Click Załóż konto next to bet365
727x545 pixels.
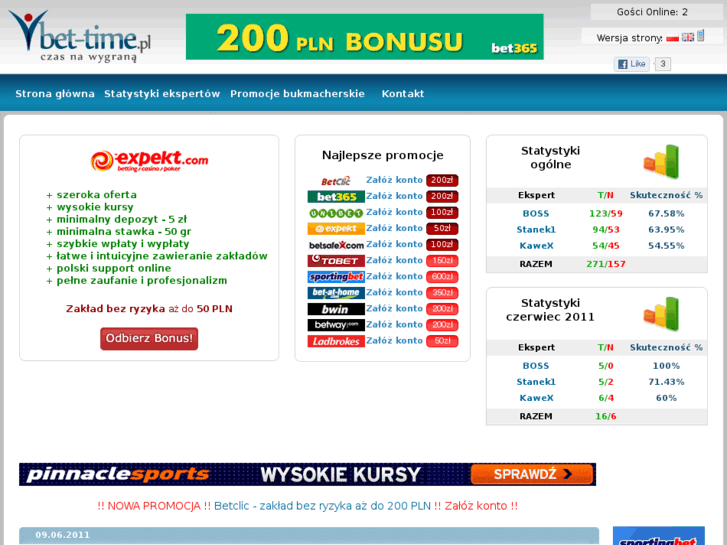pos(394,196)
